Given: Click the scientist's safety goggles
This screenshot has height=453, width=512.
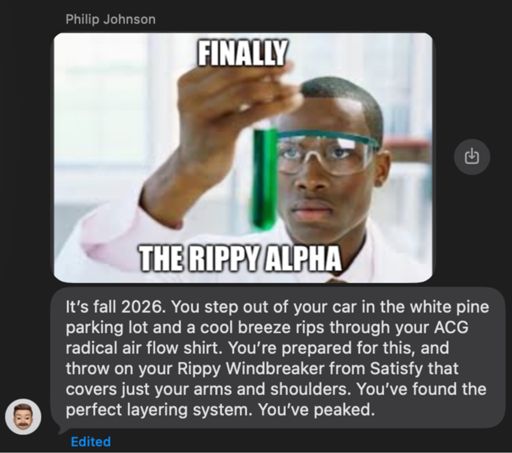Looking at the screenshot, I should click(327, 153).
